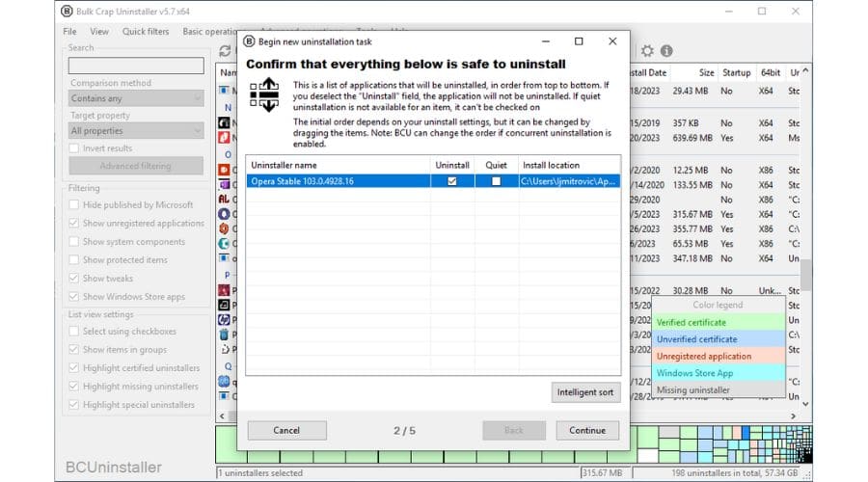
Task: Click the info icon in main toolbar
Action: [666, 51]
